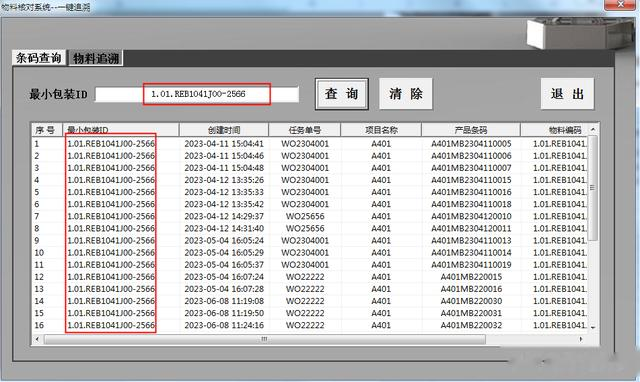Click the 项目名称 column header
The image size is (640, 382).
tap(381, 130)
